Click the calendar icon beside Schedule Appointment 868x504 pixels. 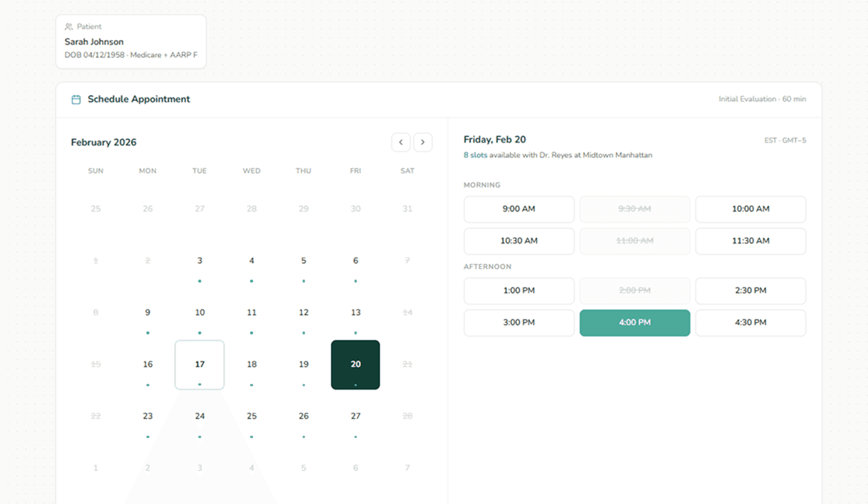(76, 99)
